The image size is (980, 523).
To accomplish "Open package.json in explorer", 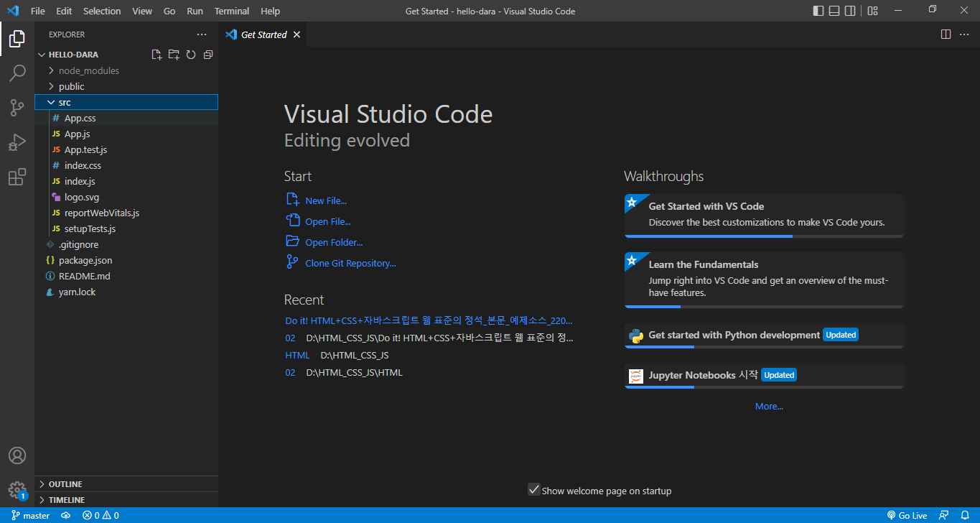I will [126, 260].
